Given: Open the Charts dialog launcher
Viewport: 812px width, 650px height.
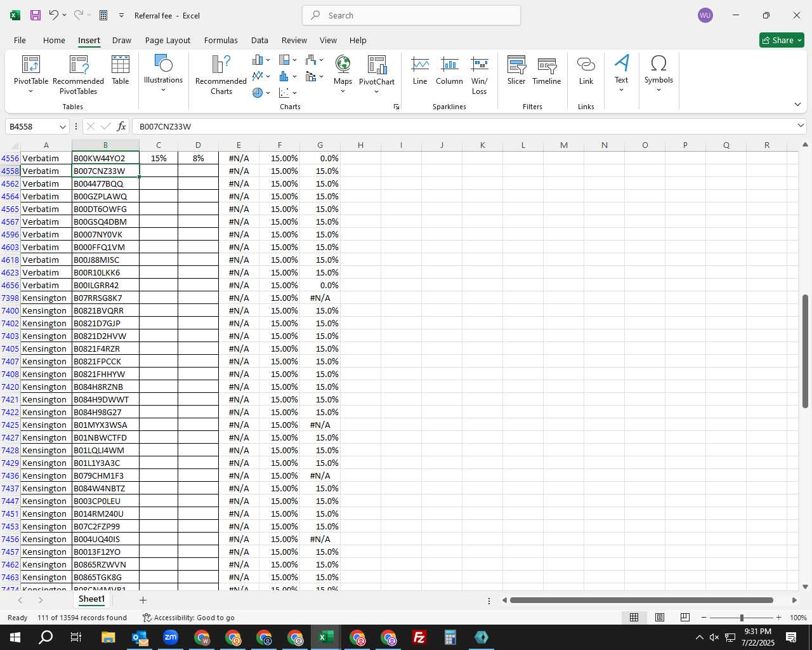Looking at the screenshot, I should click(x=396, y=107).
